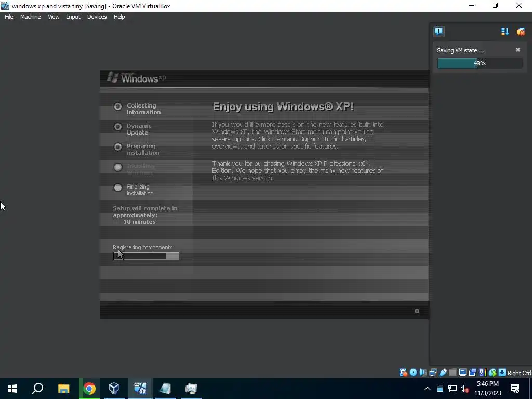
Task: Click the audio status icon in VM status bar
Action: click(423, 373)
